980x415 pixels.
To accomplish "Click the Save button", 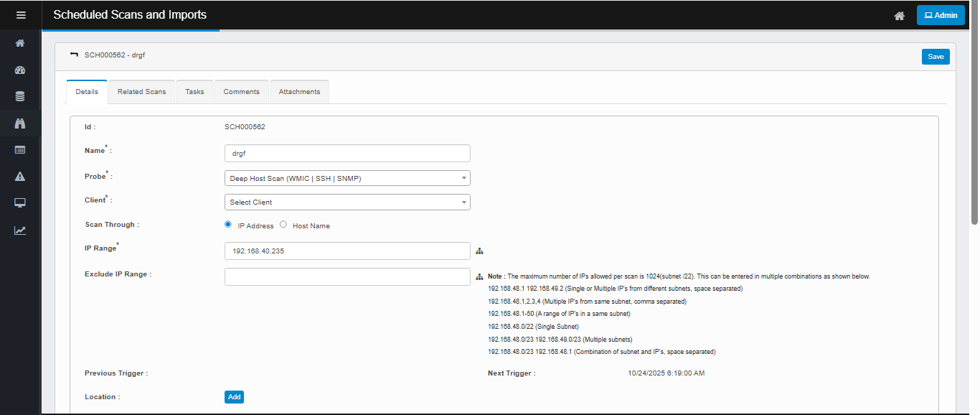I will click(936, 57).
